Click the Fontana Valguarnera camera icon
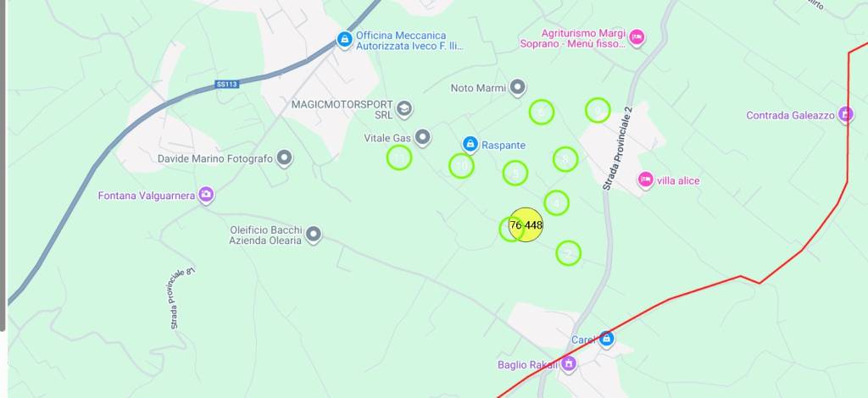Screen dimensions: 868x398 (206, 195)
